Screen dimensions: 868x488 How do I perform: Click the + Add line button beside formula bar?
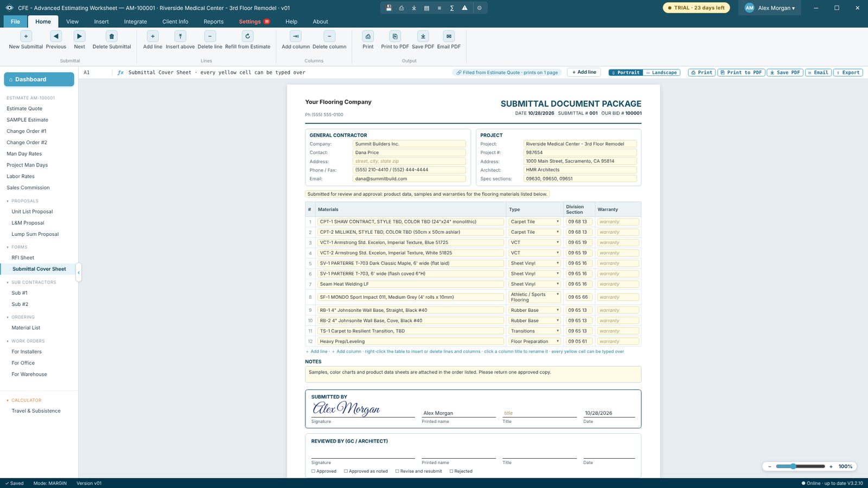coord(584,72)
